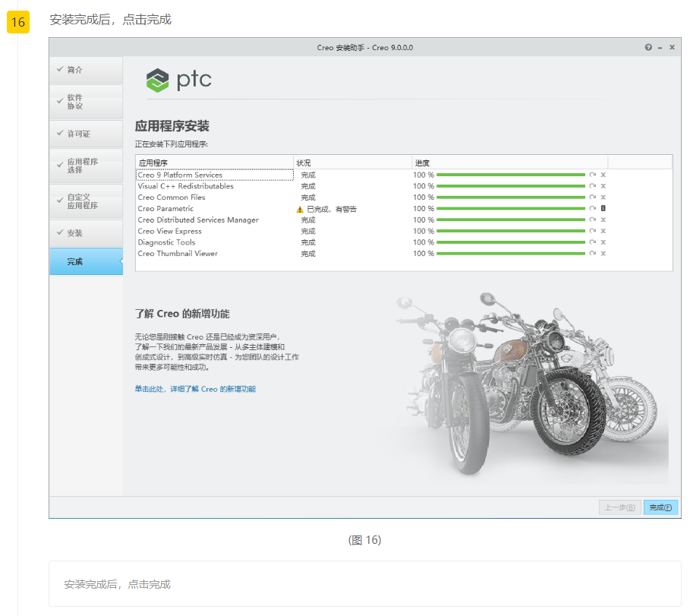Click the Creo 9 Platform Services progress bar
Screen dimensions: 690x616
point(510,175)
